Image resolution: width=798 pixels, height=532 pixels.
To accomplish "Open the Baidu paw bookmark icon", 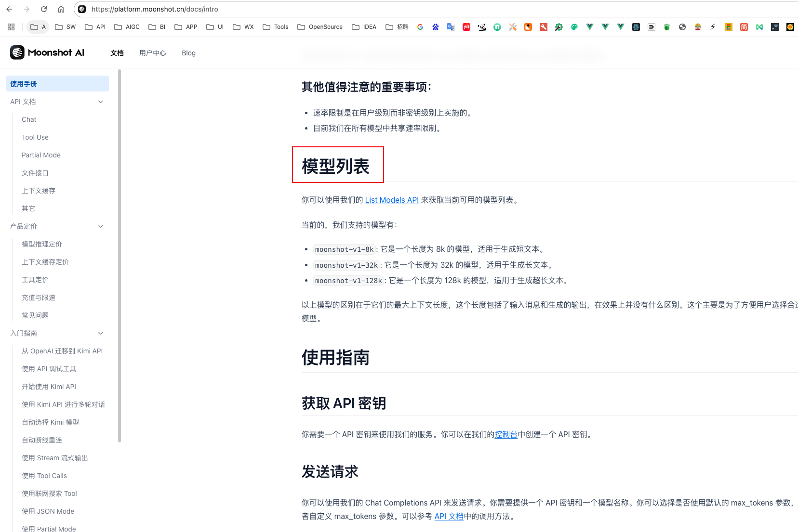I will tap(436, 27).
